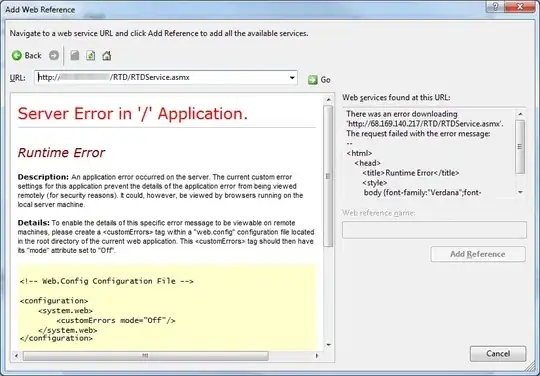Click the '<style>' line in services list

[x=374, y=182]
